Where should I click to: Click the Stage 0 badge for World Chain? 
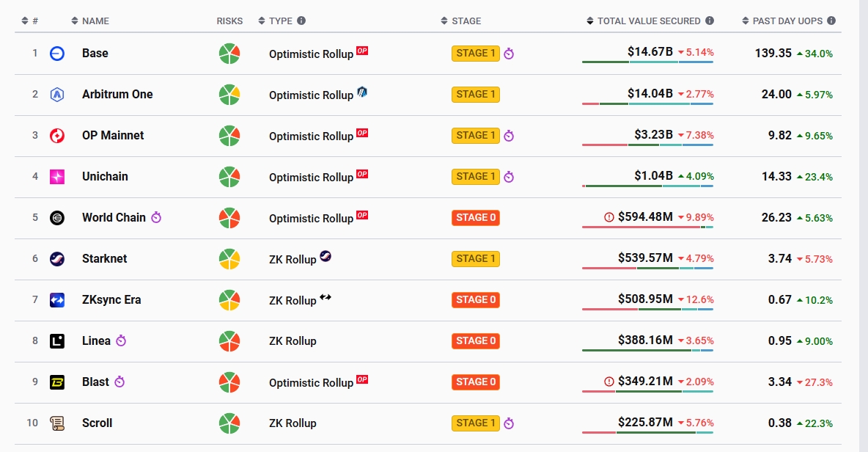(476, 218)
